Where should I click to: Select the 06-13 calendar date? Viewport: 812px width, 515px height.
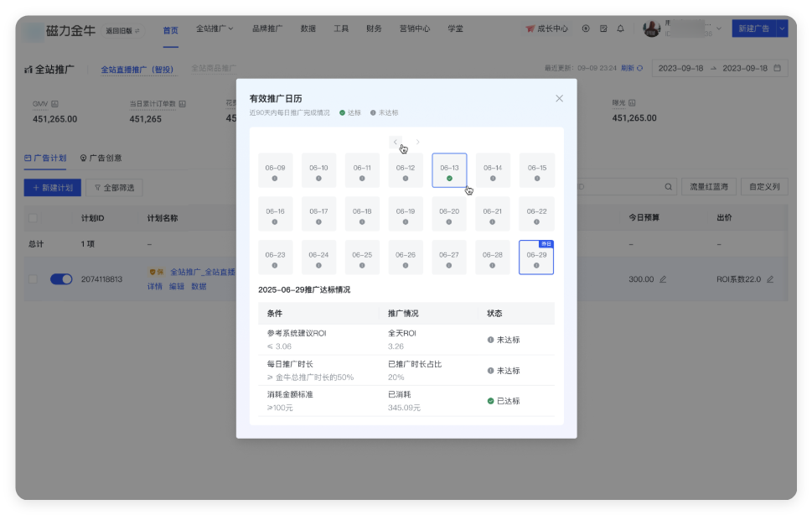[x=449, y=170]
